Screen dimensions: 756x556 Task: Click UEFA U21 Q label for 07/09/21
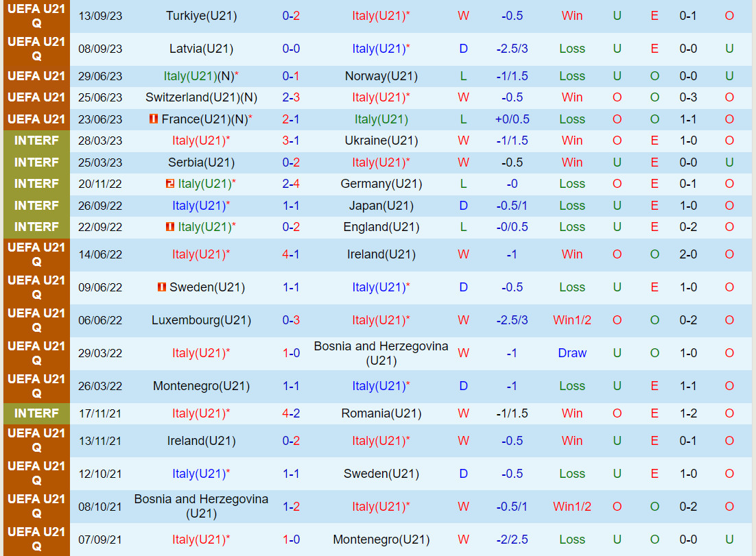[x=36, y=539]
